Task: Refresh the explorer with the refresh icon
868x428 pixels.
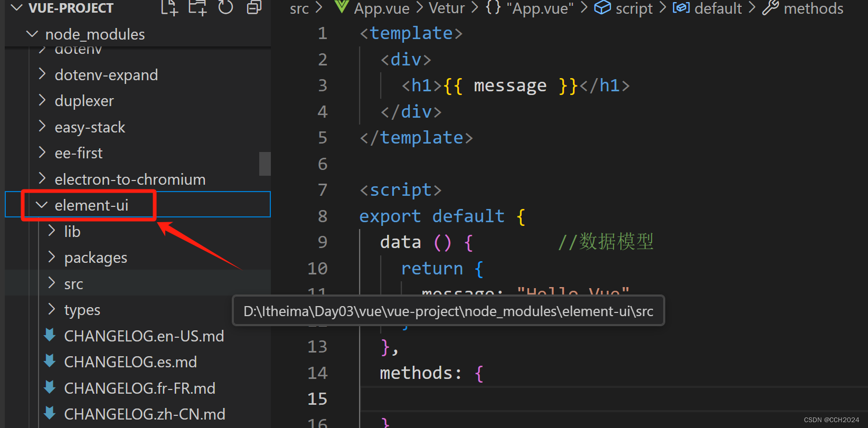Action: 226,7
